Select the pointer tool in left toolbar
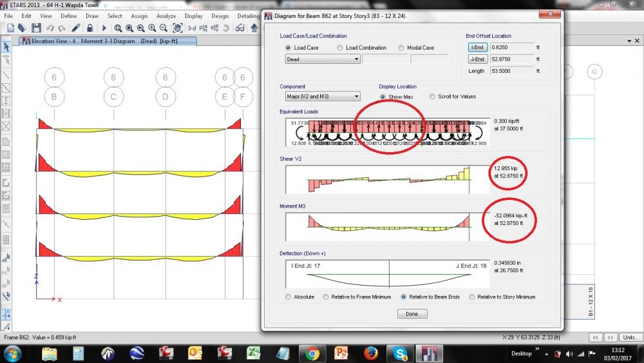Viewport: 644px width, 363px height. [6, 46]
